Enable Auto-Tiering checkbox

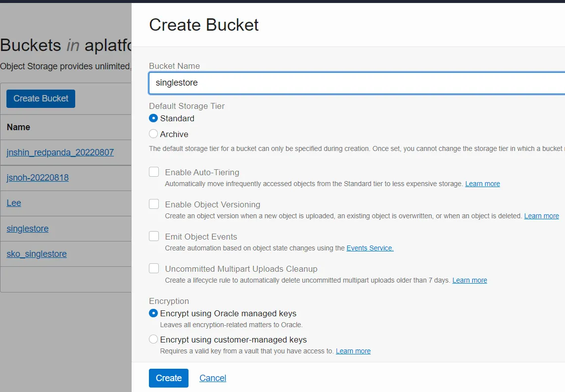[154, 172]
